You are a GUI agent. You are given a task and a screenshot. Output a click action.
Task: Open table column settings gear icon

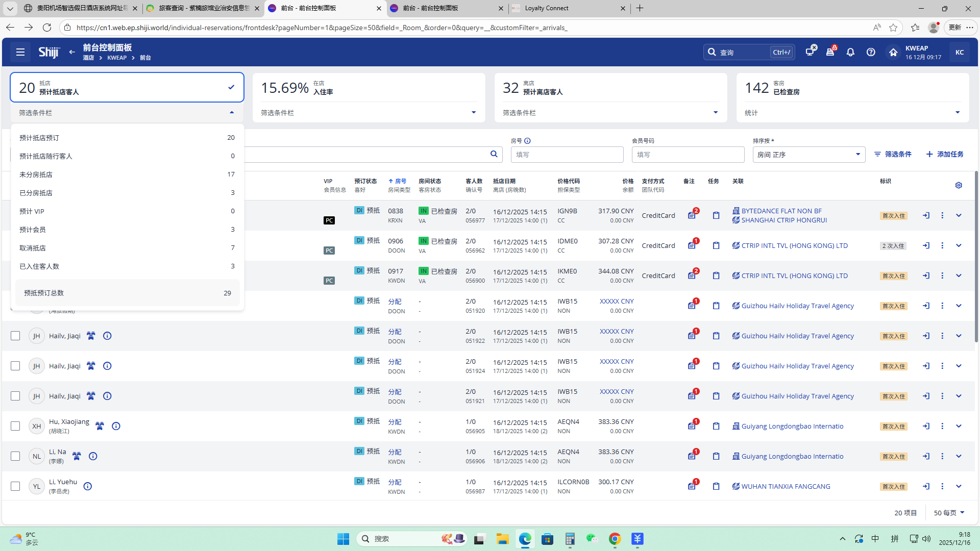[959, 185]
